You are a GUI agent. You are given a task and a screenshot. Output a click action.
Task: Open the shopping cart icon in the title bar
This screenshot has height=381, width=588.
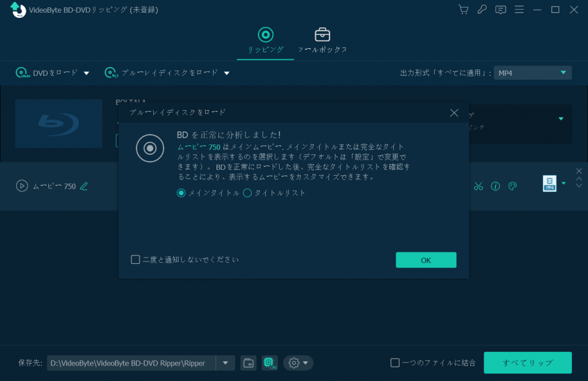pyautogui.click(x=463, y=10)
